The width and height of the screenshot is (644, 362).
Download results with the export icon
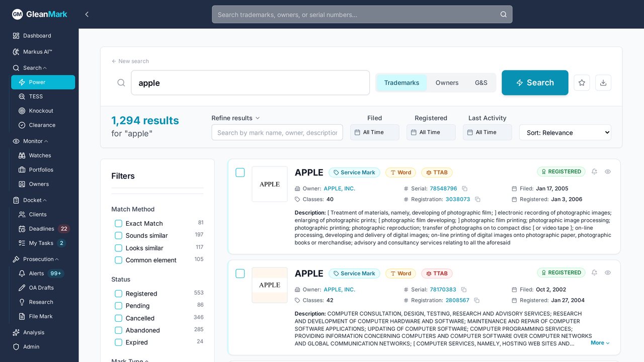[x=603, y=82]
